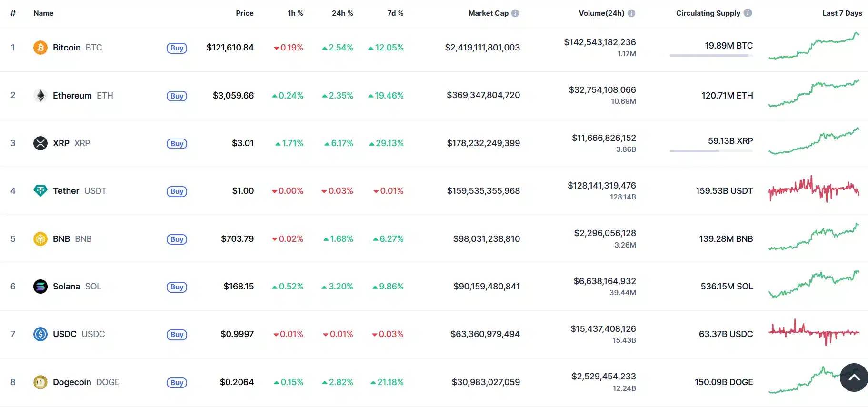Click the Buy button for Bitcoin
The image size is (868, 407).
click(x=177, y=48)
